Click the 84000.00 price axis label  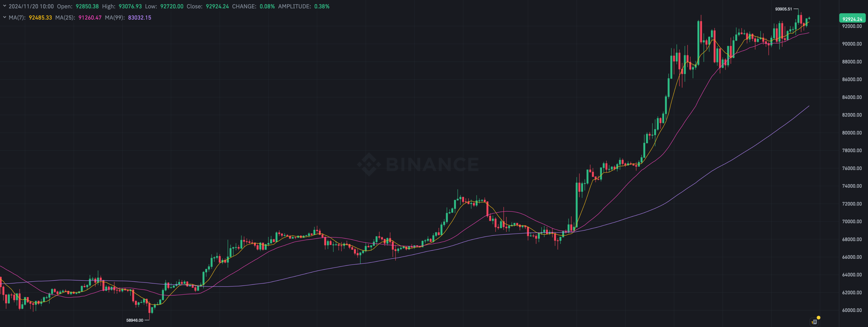click(x=852, y=97)
